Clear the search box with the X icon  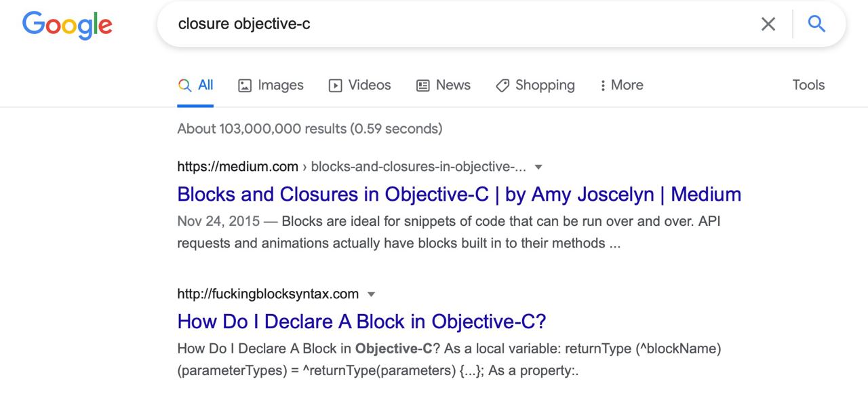pyautogui.click(x=768, y=24)
